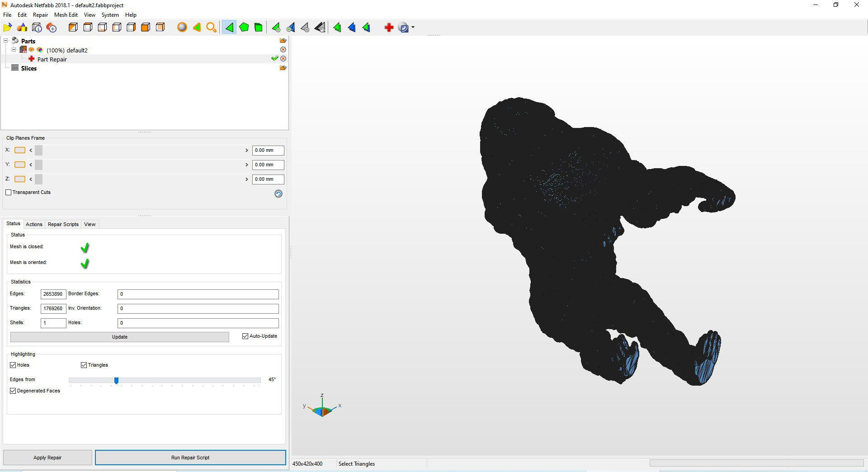
Task: Click the orange triangle toolbar icon
Action: click(x=197, y=28)
